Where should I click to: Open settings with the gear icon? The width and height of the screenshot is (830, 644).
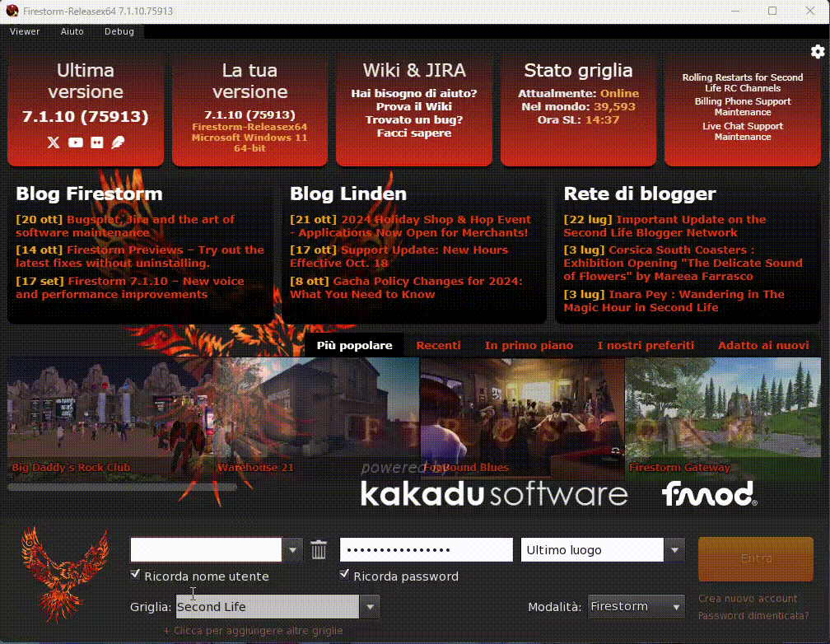[817, 52]
